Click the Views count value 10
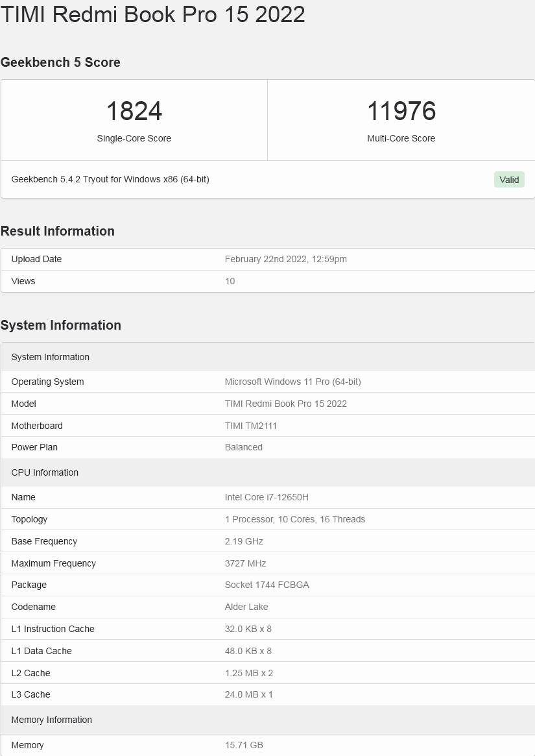535x756 pixels. (x=230, y=281)
